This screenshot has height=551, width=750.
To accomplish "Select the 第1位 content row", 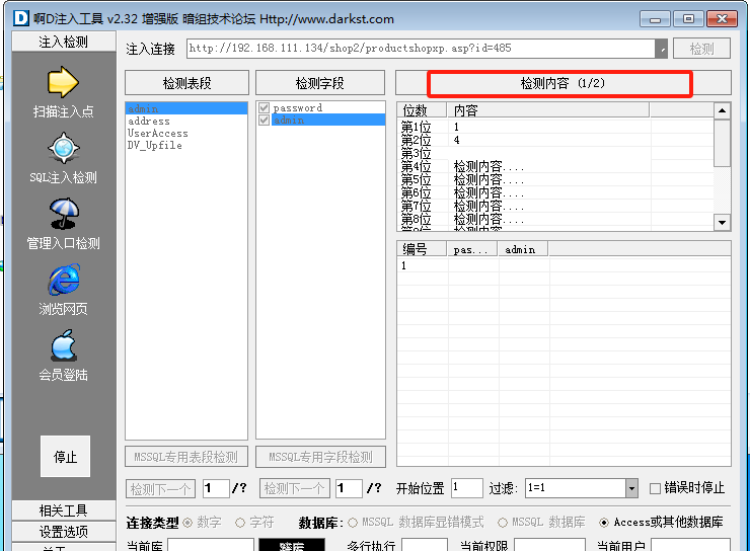I will [555, 127].
